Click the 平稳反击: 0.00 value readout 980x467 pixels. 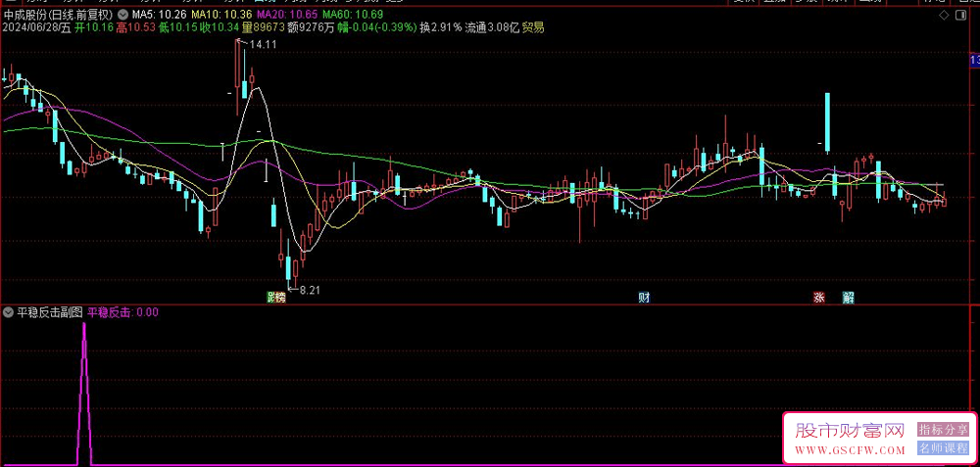[x=122, y=312]
